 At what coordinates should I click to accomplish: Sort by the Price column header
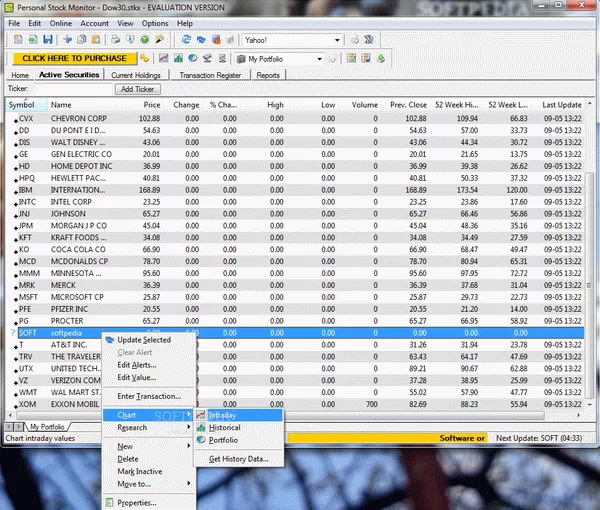click(x=152, y=105)
